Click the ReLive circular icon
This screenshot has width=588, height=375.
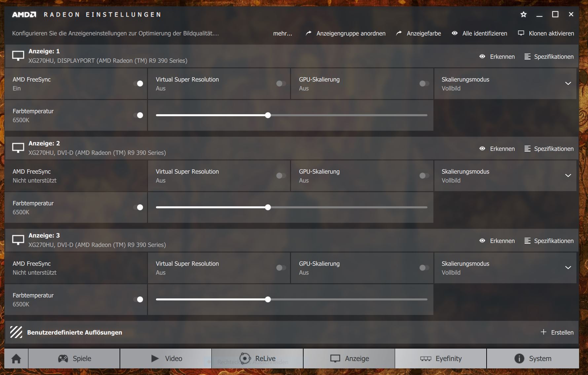click(245, 358)
